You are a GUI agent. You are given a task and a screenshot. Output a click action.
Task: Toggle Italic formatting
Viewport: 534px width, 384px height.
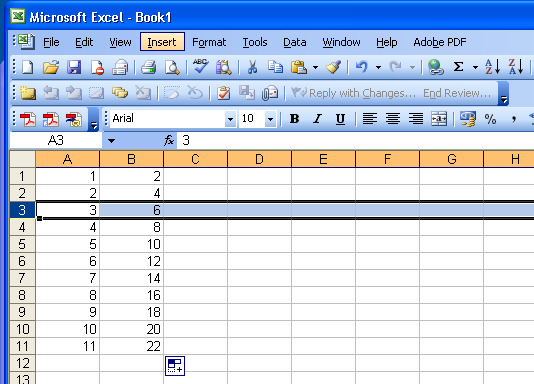(x=317, y=119)
